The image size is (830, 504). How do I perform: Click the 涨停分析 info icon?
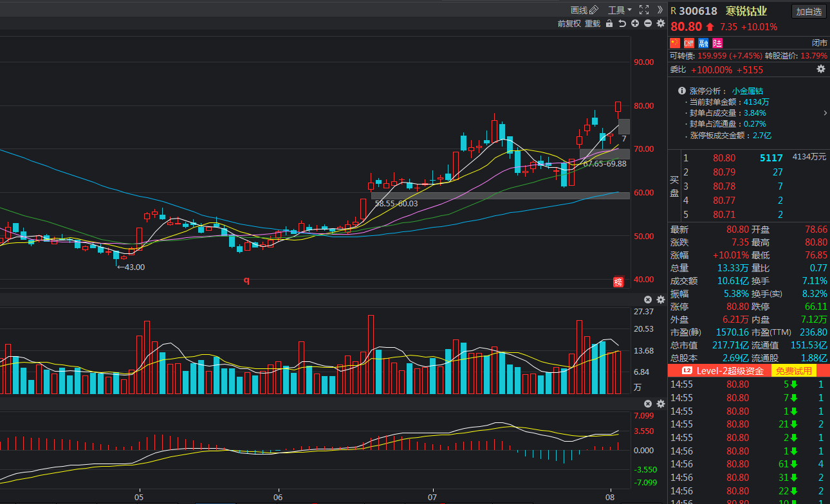681,91
